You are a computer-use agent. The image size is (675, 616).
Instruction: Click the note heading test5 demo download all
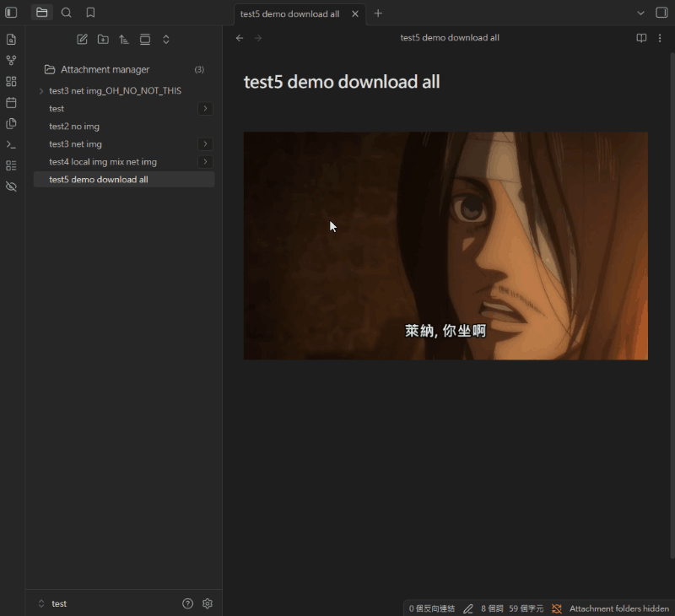pyautogui.click(x=342, y=82)
